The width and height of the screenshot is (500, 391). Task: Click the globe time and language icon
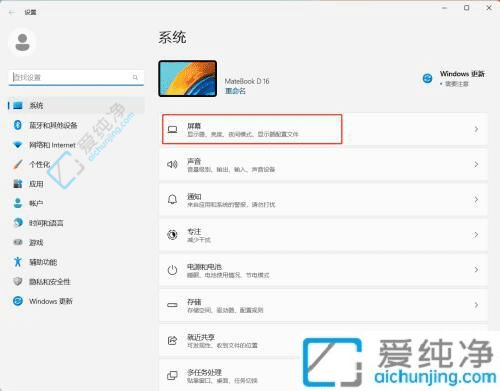click(18, 223)
